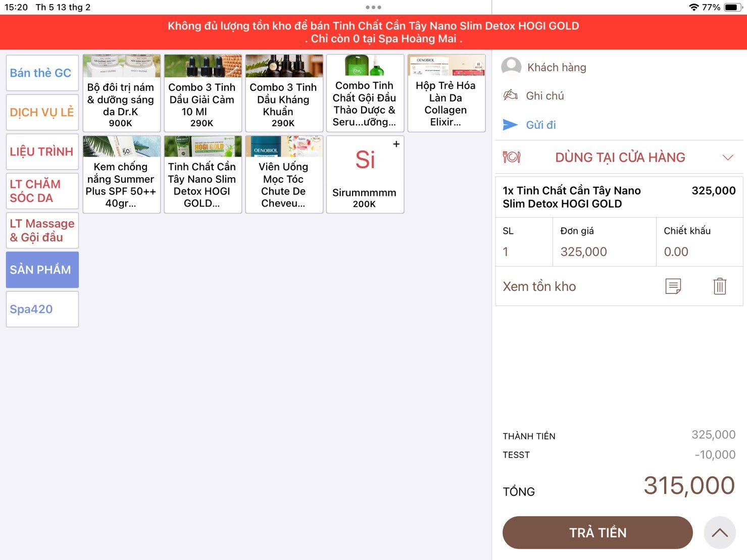Open the LIỆU TRÌNH category tab
The image size is (747, 560).
click(42, 151)
